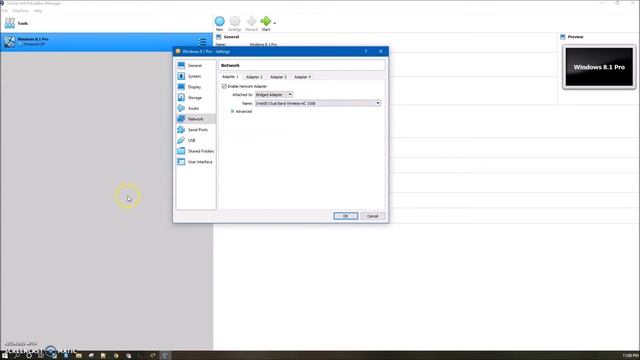Switch to Adapter 1 tab
The image size is (640, 360).
(230, 77)
